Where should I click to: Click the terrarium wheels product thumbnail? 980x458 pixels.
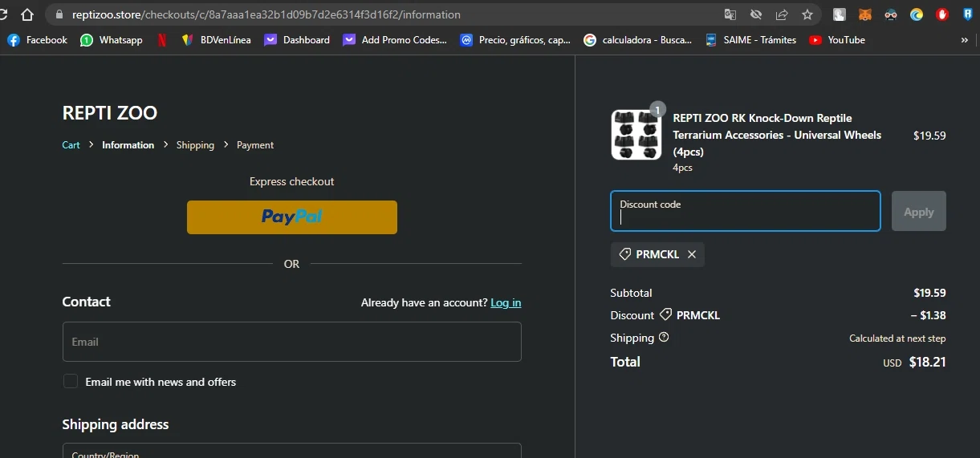coord(636,135)
